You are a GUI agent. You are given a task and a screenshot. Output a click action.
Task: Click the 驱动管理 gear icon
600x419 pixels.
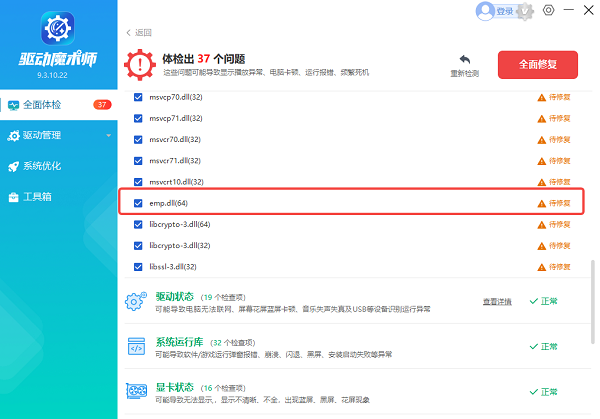click(x=13, y=135)
